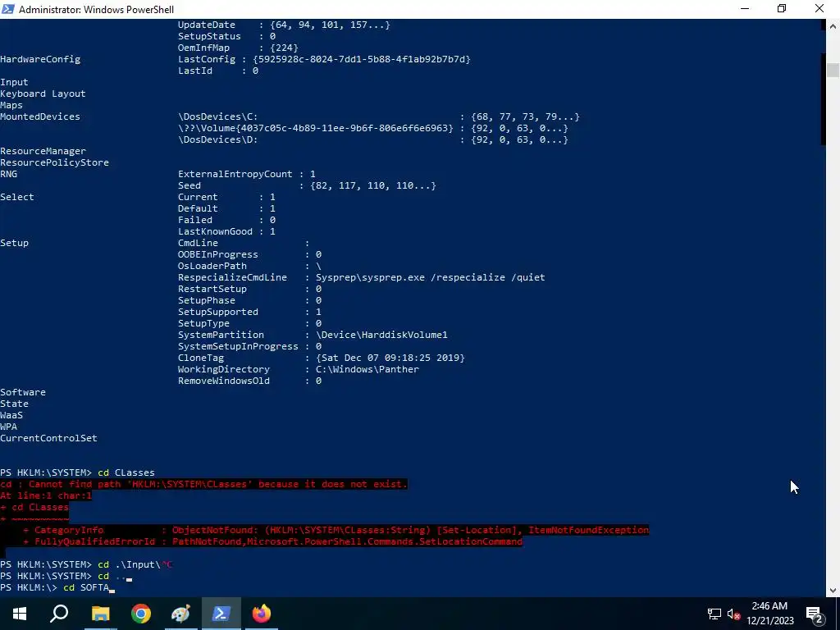Launch Google Chrome from taskbar
Viewport: 840px width, 630px height.
coord(141,614)
